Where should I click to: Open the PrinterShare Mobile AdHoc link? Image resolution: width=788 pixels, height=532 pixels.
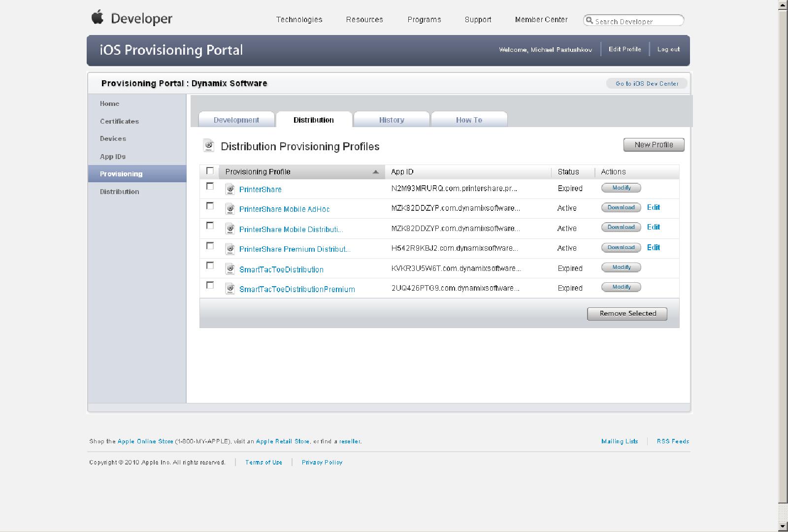click(284, 209)
